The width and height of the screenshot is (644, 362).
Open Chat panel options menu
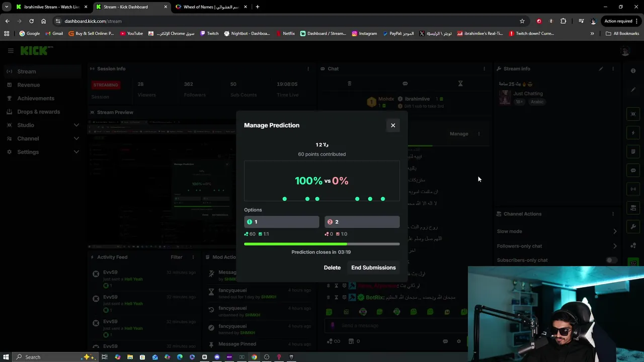click(x=484, y=69)
